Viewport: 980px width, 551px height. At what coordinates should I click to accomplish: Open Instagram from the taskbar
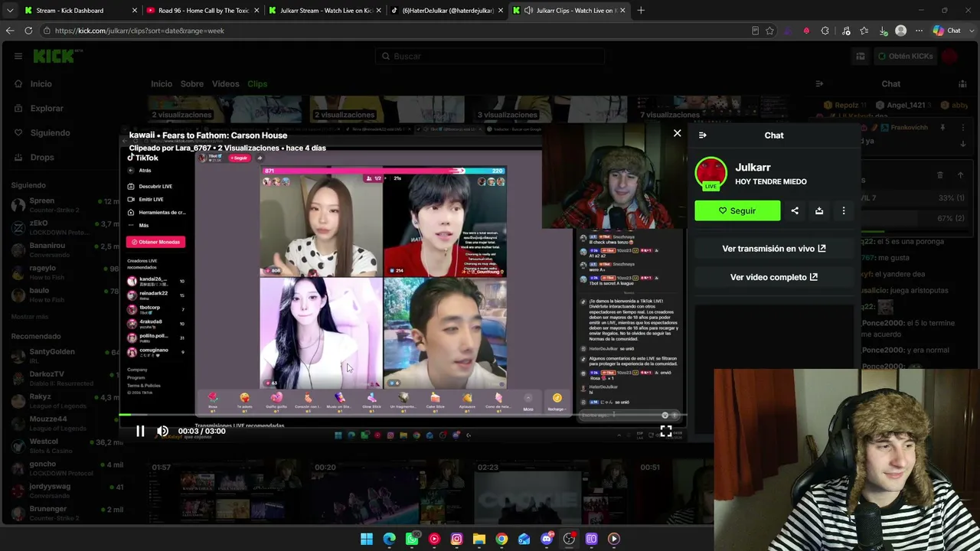tap(456, 539)
